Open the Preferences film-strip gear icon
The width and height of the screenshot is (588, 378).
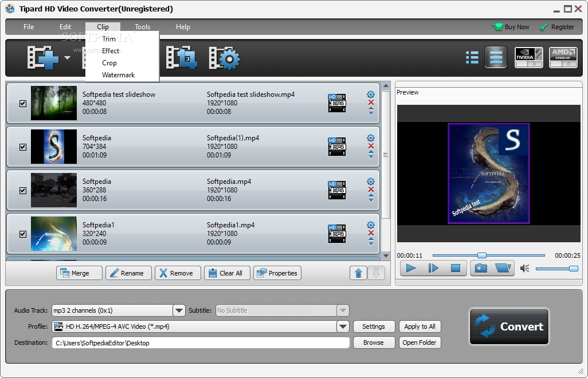(224, 58)
